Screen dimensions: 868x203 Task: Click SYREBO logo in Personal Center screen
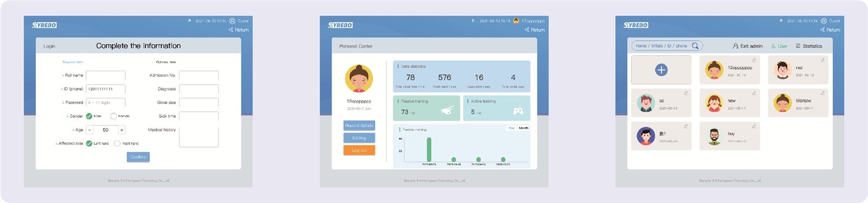coord(340,25)
